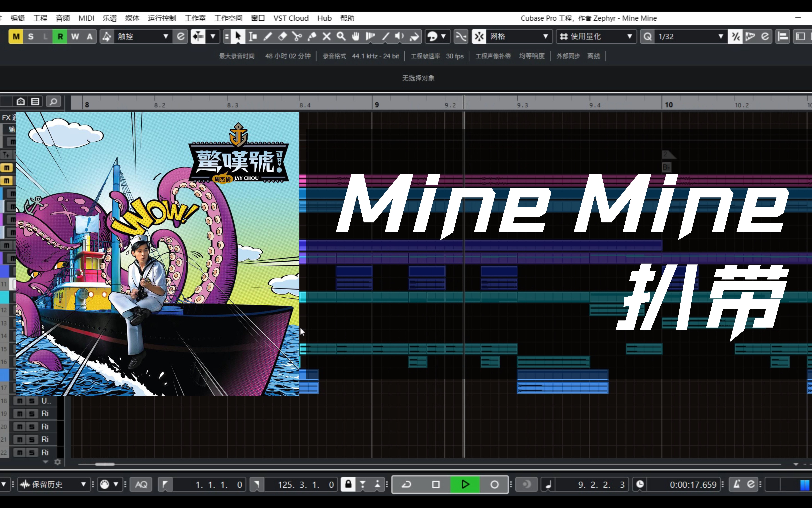Viewport: 812px width, 508px height.
Task: Open the 触控 automation mode dropdown
Action: (x=143, y=36)
